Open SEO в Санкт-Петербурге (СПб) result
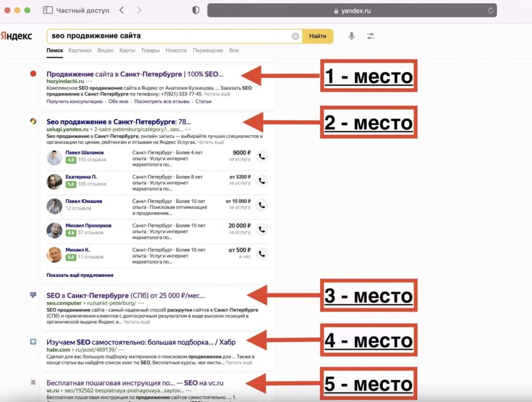This screenshot has width=532, height=402. pos(126,296)
